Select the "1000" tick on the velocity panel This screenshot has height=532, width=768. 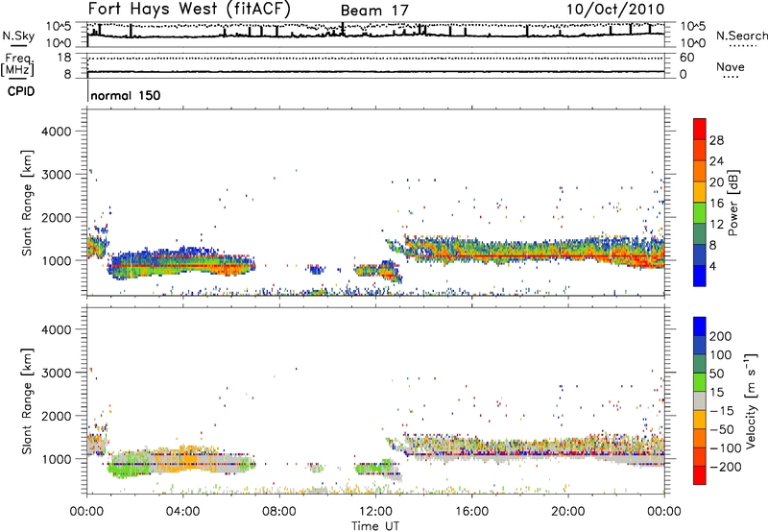(x=56, y=459)
